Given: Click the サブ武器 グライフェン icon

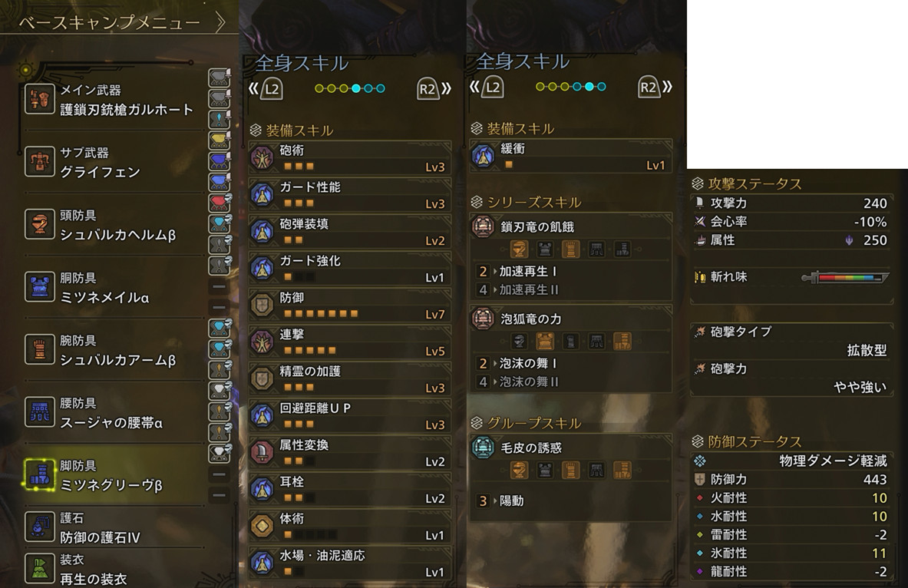Looking at the screenshot, I should [39, 161].
